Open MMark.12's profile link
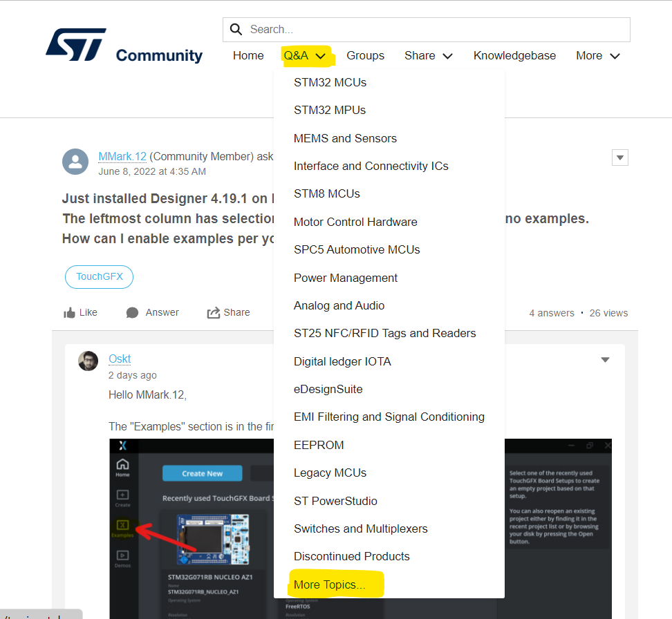Image resolution: width=672 pixels, height=619 pixels. click(x=122, y=157)
